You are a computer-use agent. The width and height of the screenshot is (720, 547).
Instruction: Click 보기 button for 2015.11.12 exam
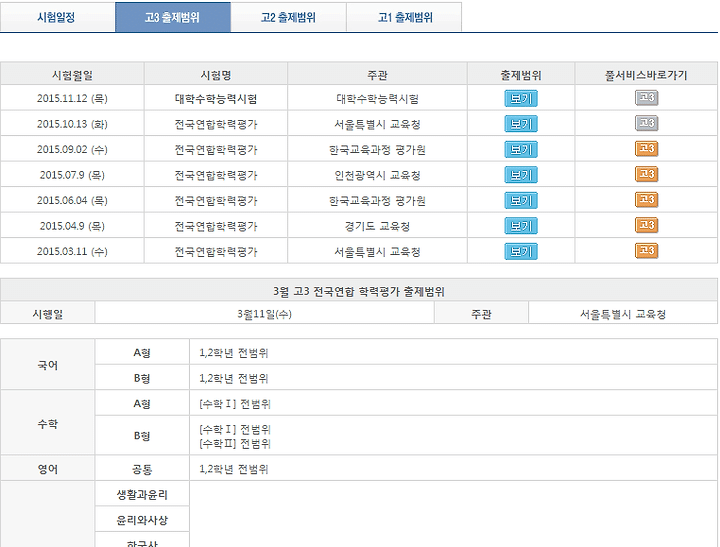click(521, 98)
